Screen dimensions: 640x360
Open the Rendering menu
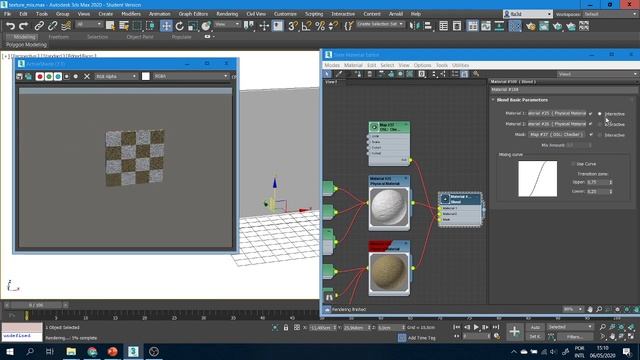[227, 14]
